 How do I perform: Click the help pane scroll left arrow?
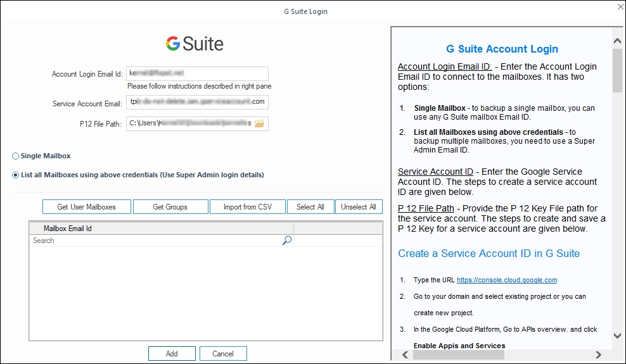point(406,355)
